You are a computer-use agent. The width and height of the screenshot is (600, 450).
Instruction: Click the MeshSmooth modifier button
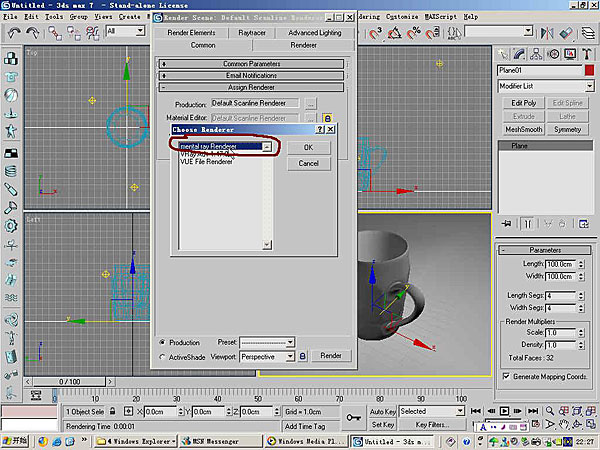pos(523,129)
